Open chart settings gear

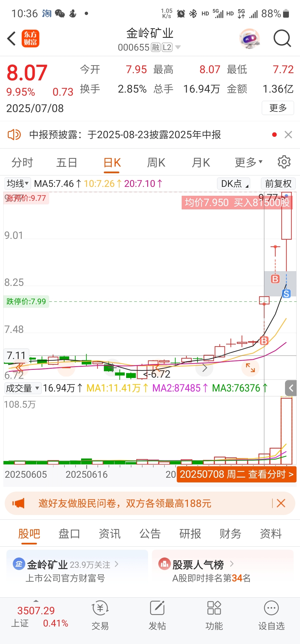click(x=284, y=162)
